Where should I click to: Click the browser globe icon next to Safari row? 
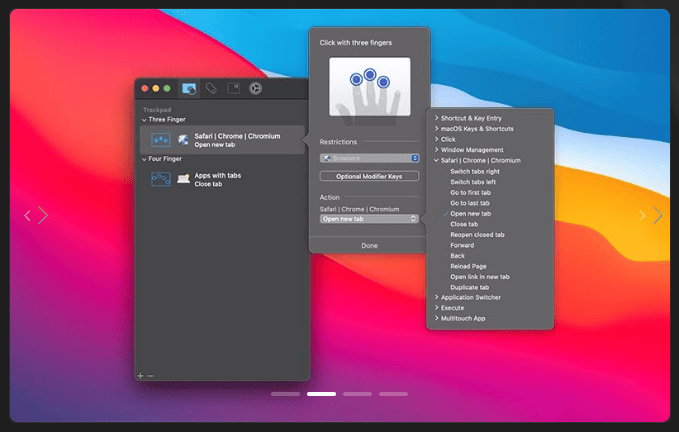183,140
